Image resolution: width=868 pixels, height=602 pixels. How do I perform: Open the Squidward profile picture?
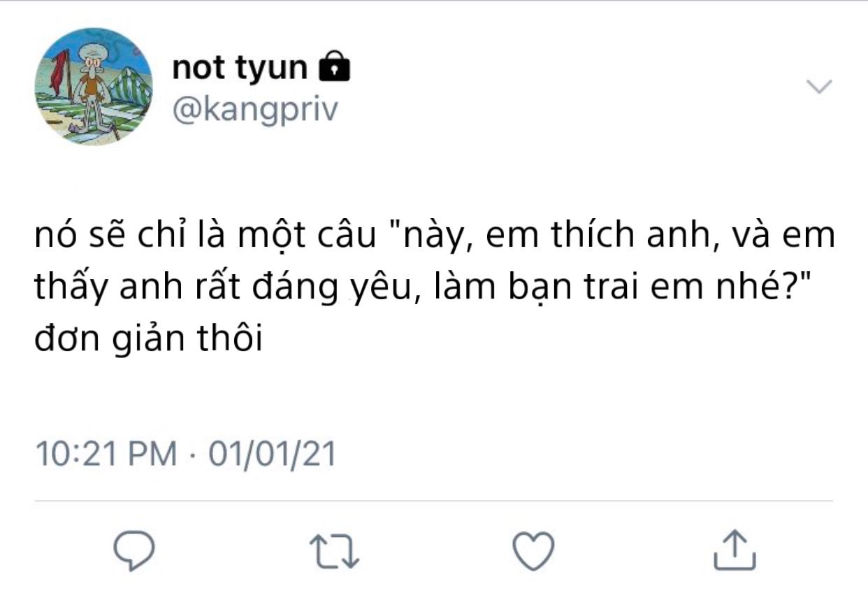click(x=93, y=87)
